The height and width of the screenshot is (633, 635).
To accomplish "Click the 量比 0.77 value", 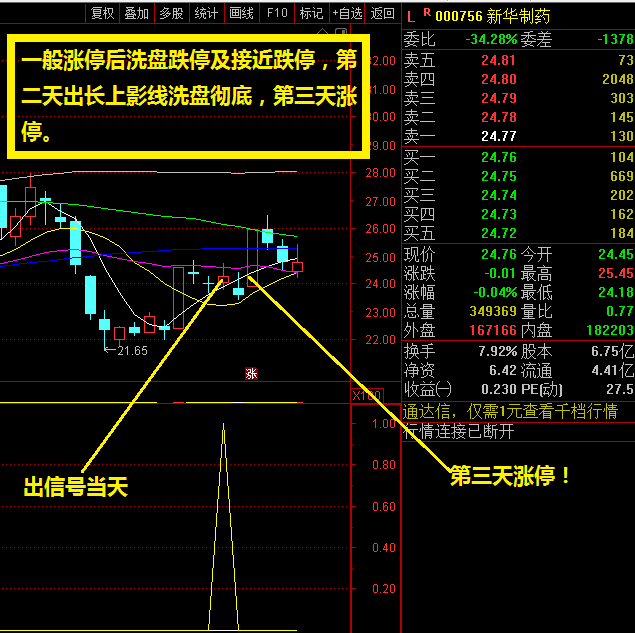I will [x=620, y=311].
